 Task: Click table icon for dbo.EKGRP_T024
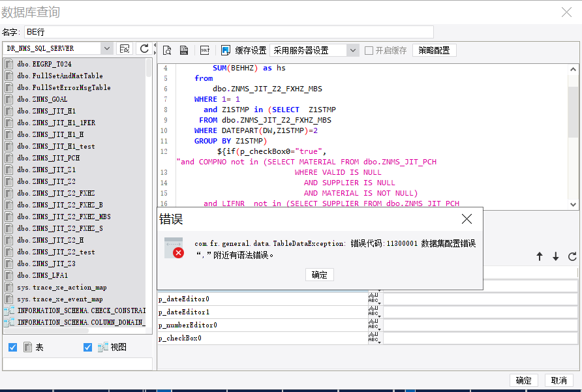click(9, 64)
